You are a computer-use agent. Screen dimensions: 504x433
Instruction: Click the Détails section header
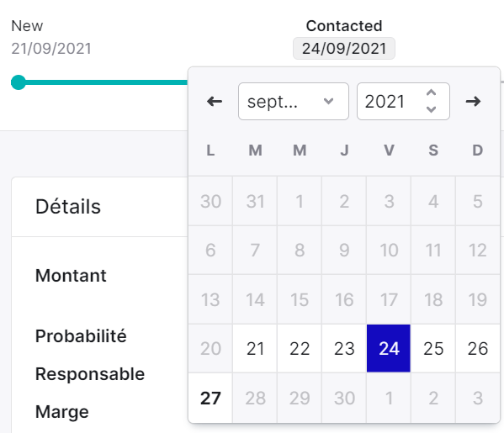(68, 207)
